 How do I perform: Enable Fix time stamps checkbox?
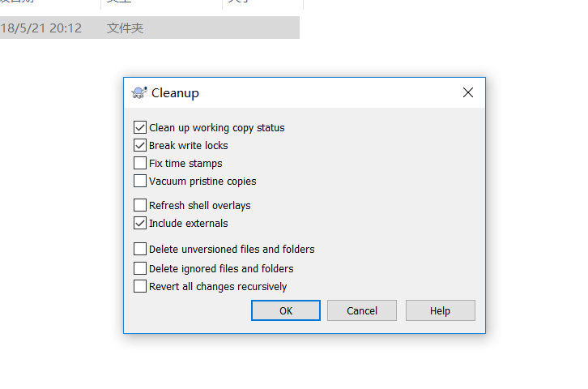click(140, 163)
